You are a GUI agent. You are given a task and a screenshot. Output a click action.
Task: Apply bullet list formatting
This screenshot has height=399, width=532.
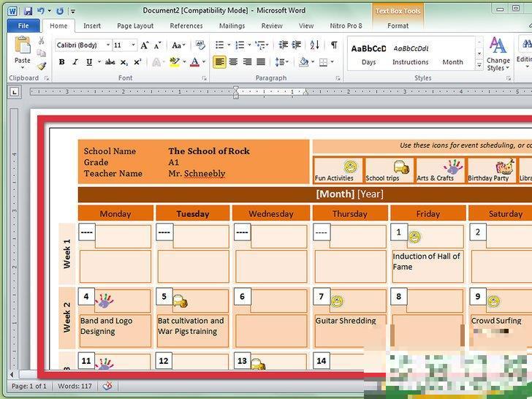pos(219,45)
